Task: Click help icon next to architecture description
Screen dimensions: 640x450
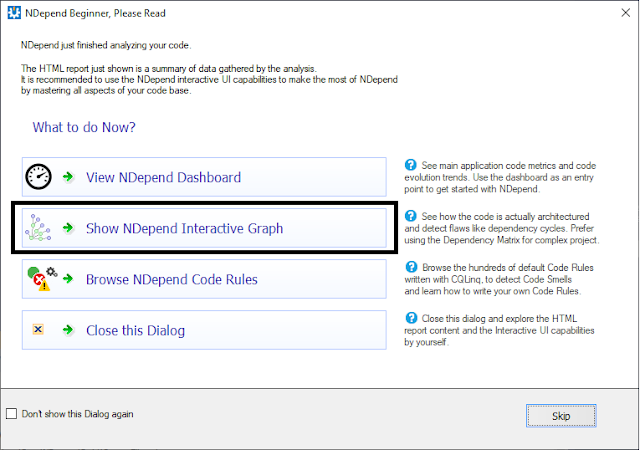Action: 411,216
